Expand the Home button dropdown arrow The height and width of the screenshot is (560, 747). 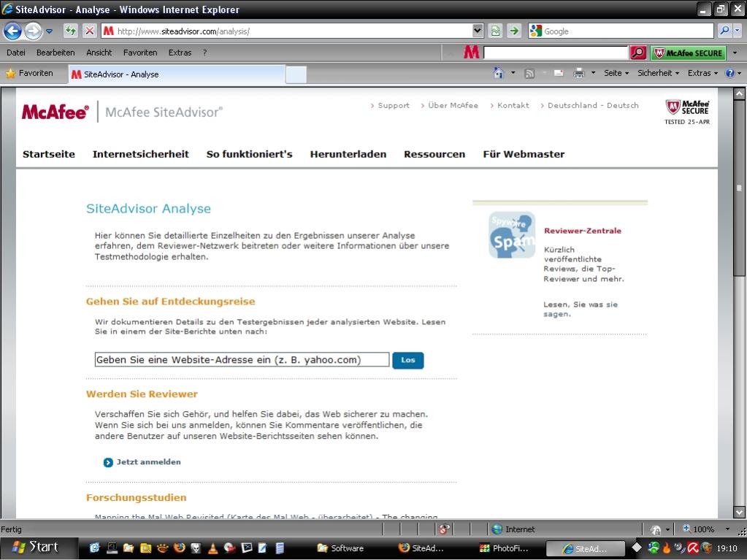[513, 73]
